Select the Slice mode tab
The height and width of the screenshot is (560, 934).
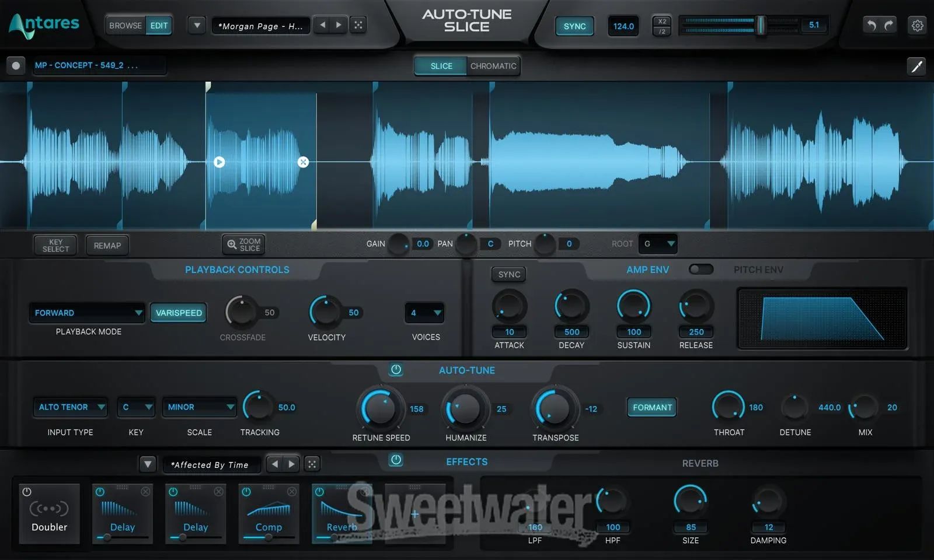click(441, 66)
